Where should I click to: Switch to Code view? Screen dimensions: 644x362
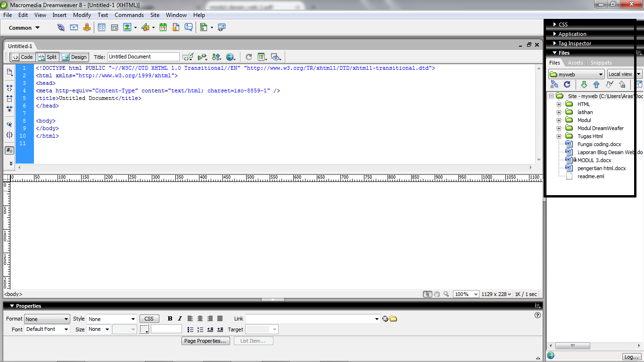click(x=23, y=57)
